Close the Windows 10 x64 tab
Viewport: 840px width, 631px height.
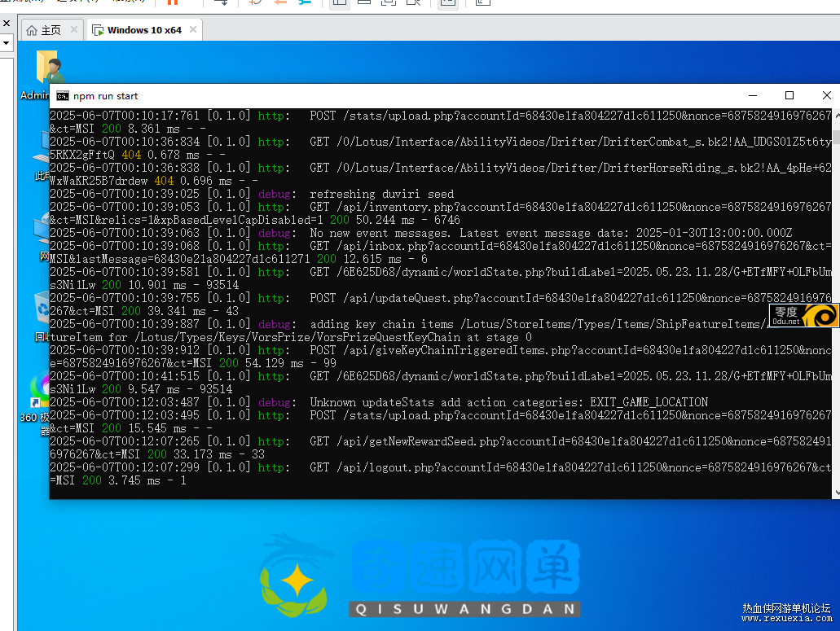193,31
